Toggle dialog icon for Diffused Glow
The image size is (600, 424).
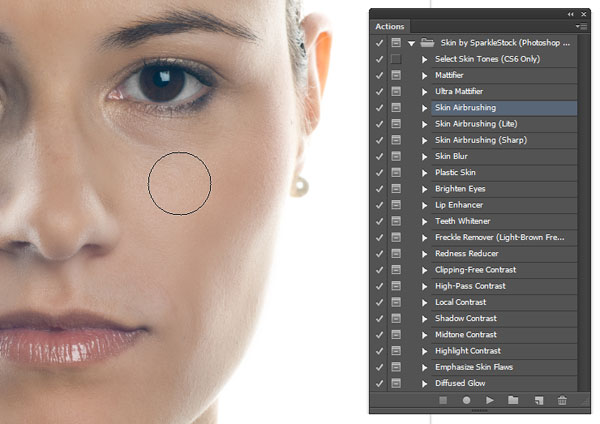396,383
